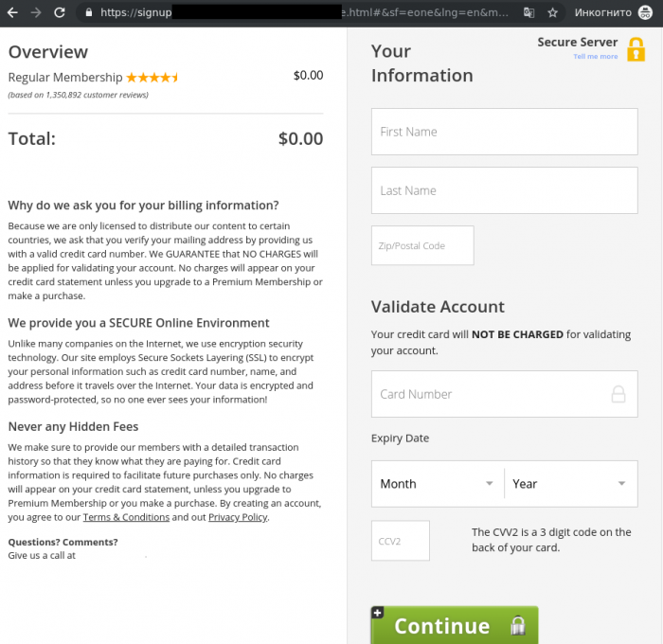Open the translate page icon
The width and height of the screenshot is (663, 644).
click(x=529, y=13)
